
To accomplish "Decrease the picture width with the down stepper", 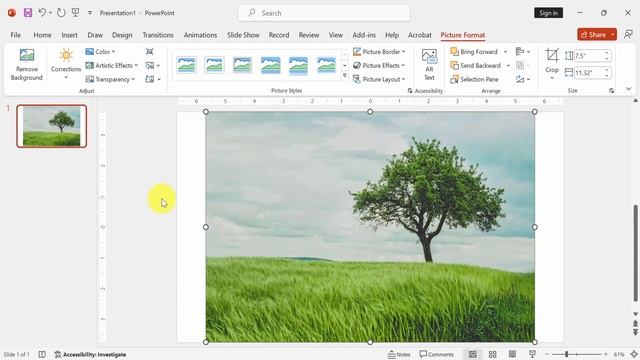I will (607, 76).
